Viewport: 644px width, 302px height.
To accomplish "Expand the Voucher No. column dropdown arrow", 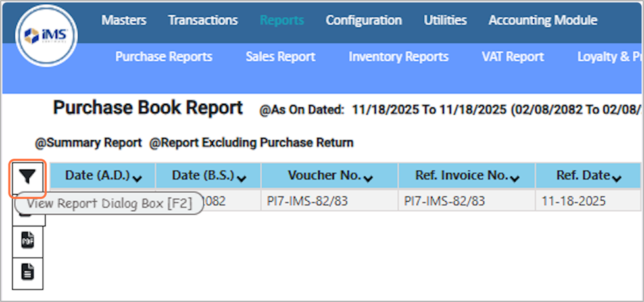I will [x=367, y=178].
